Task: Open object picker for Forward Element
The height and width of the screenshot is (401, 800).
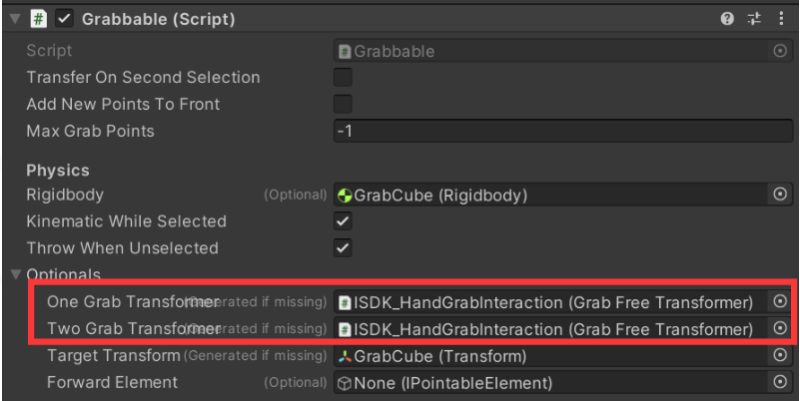Action: (781, 382)
